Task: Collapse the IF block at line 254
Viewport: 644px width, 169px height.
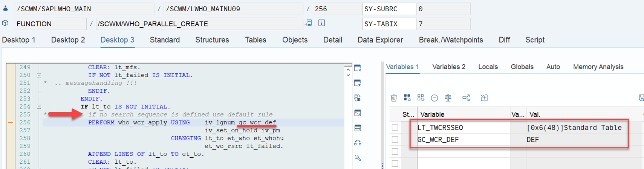Action: 39,107
